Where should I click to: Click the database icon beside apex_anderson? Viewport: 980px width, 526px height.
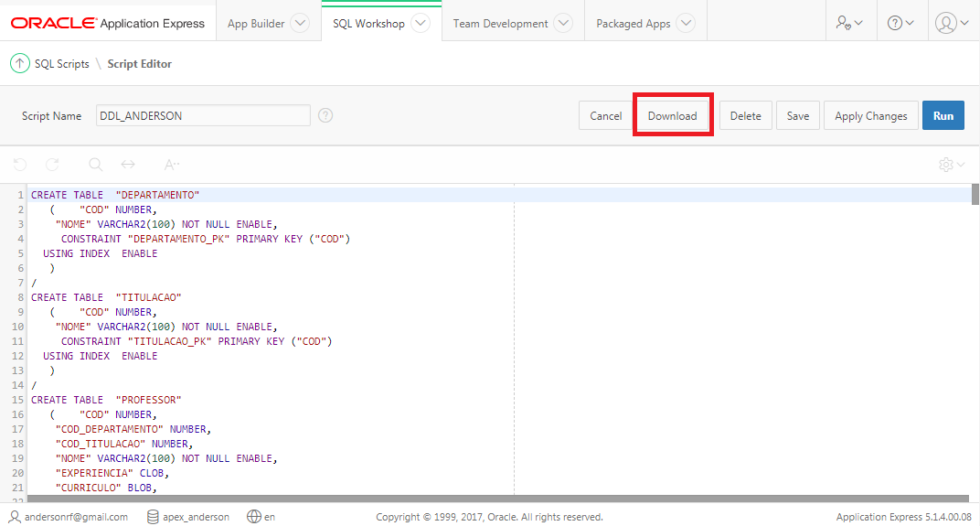[153, 517]
